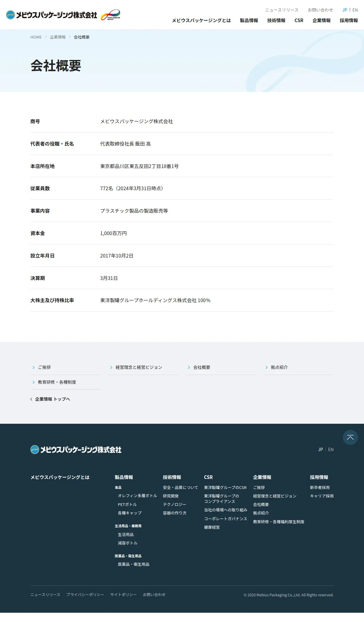Open 教育研修・各種制度 section link

coord(66,382)
